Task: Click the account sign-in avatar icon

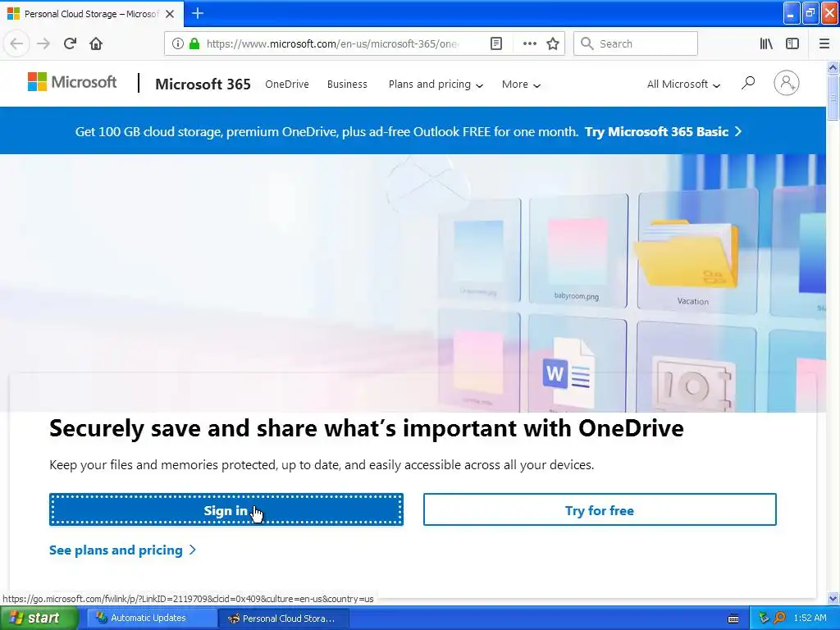Action: tap(786, 83)
